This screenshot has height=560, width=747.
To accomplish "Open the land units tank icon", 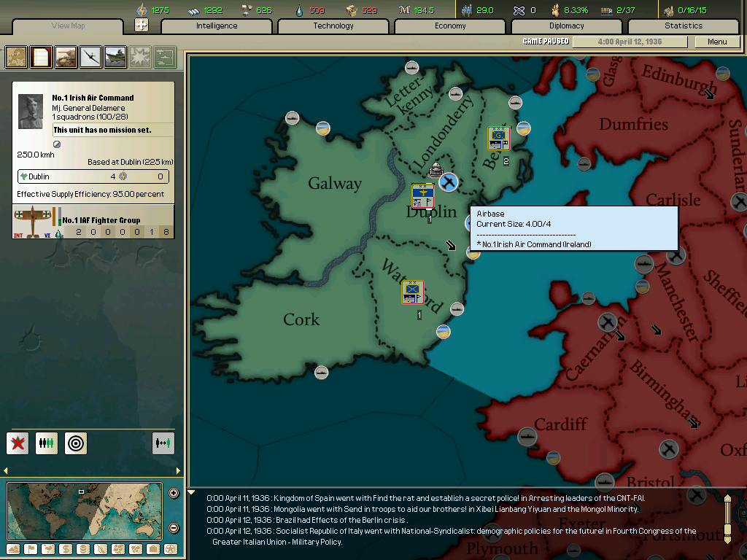I will point(66,57).
